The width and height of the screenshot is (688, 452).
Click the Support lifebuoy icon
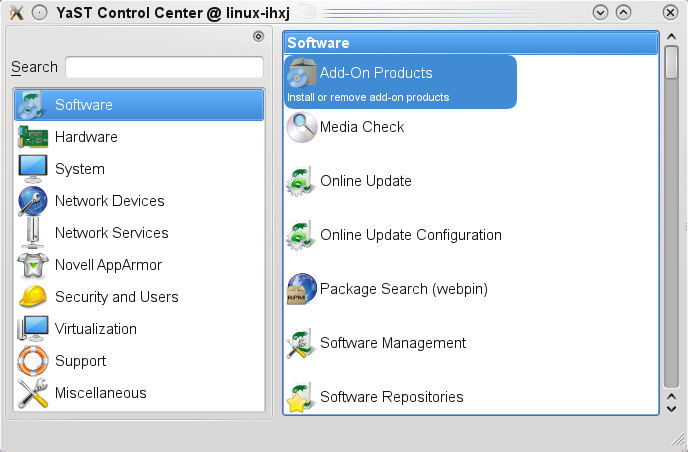[x=33, y=361]
